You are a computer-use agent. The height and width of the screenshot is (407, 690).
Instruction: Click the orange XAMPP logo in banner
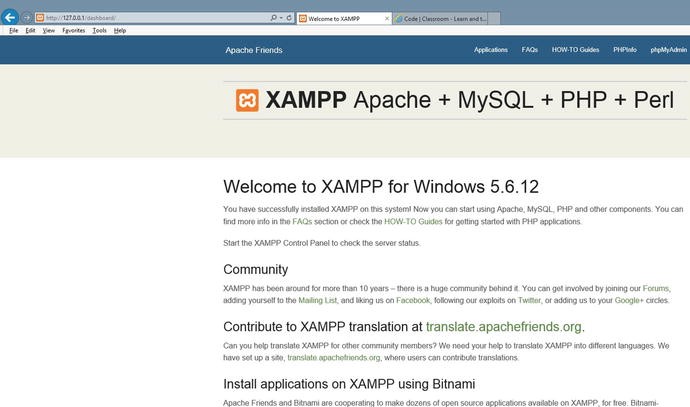point(247,100)
